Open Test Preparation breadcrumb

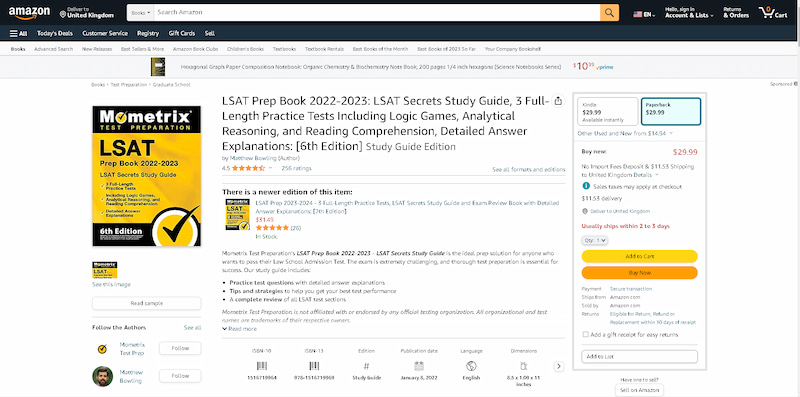[x=129, y=85]
